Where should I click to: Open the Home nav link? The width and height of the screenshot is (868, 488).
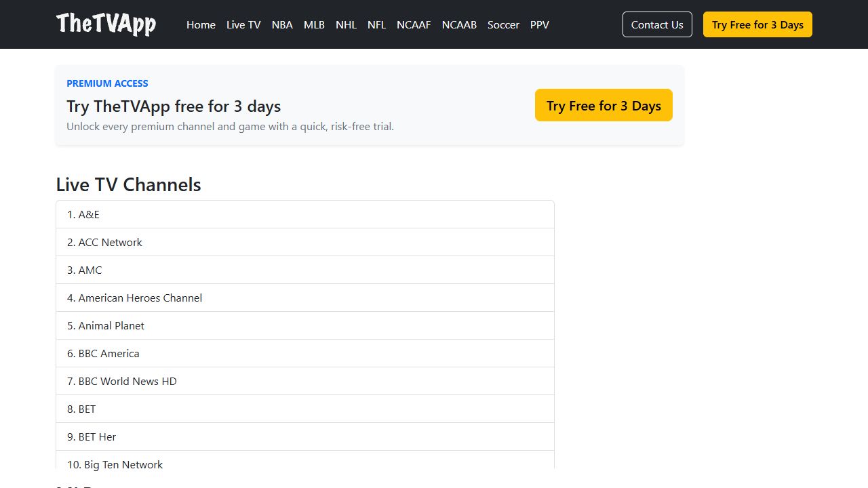pos(201,24)
